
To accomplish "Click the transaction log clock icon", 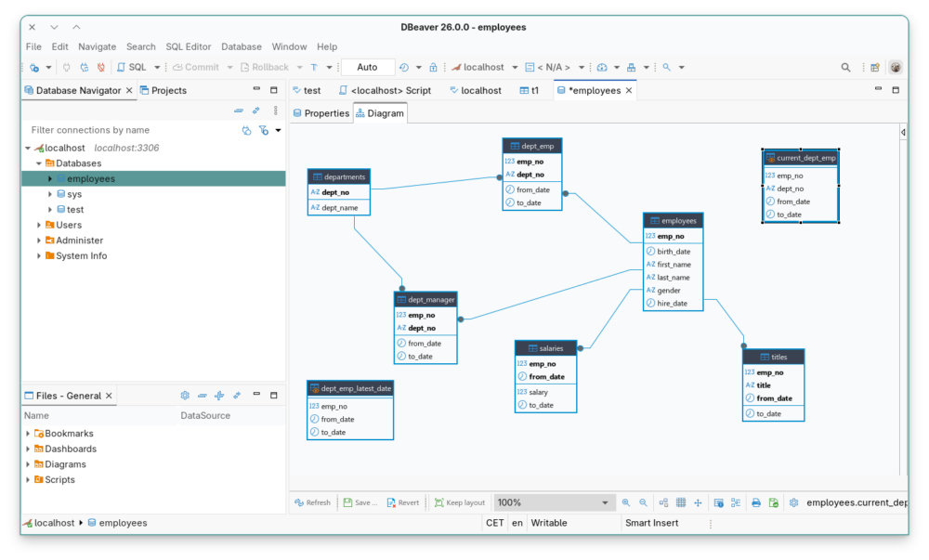I will point(404,68).
